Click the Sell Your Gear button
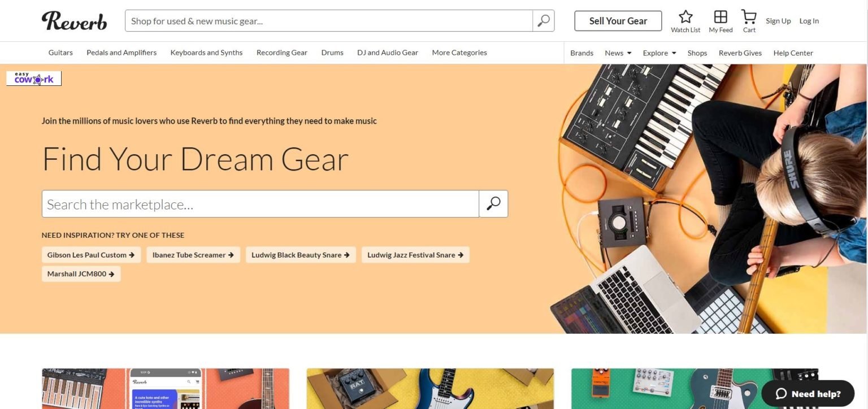This screenshot has width=868, height=409. (618, 20)
